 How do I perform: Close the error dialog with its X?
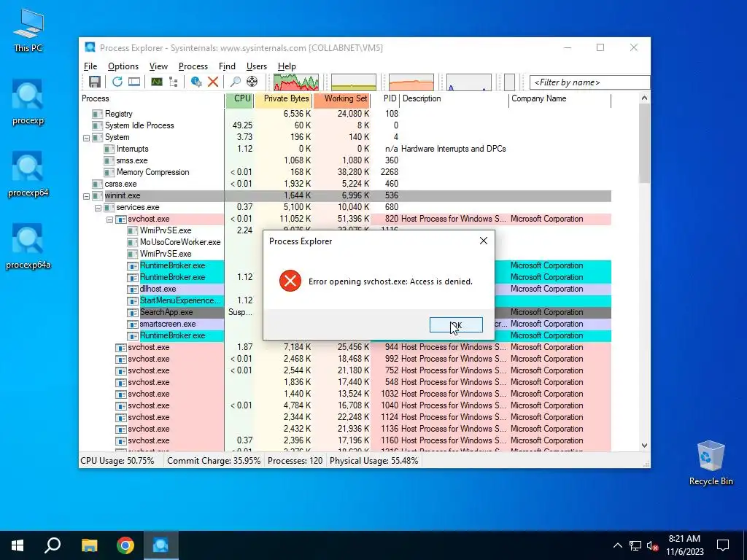(x=484, y=241)
